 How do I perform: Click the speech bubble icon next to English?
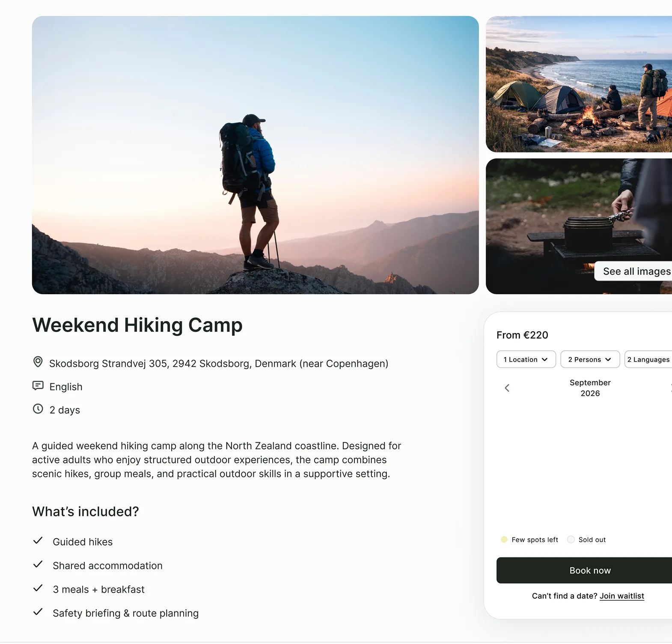point(38,386)
